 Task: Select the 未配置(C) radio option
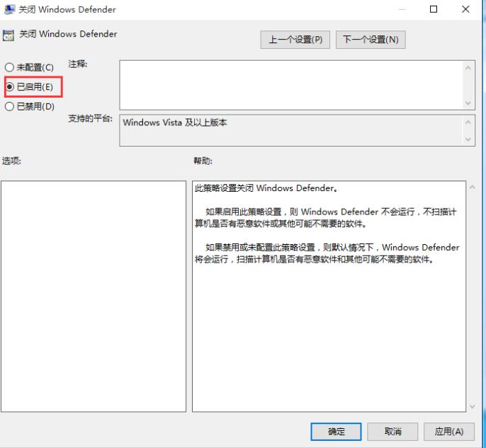(30, 67)
